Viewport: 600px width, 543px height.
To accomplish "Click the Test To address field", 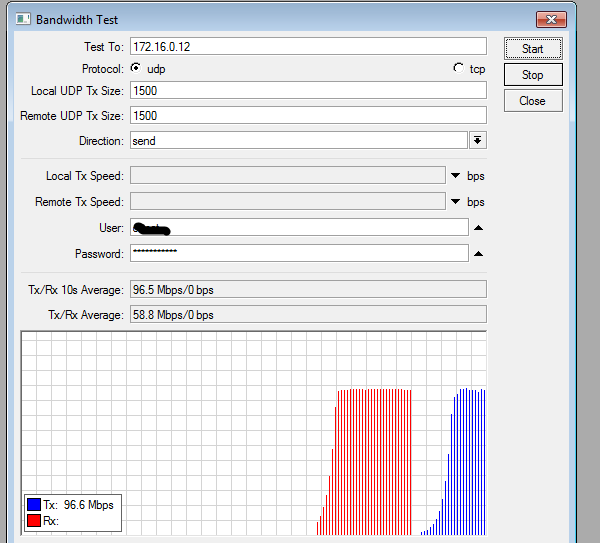I will point(308,46).
